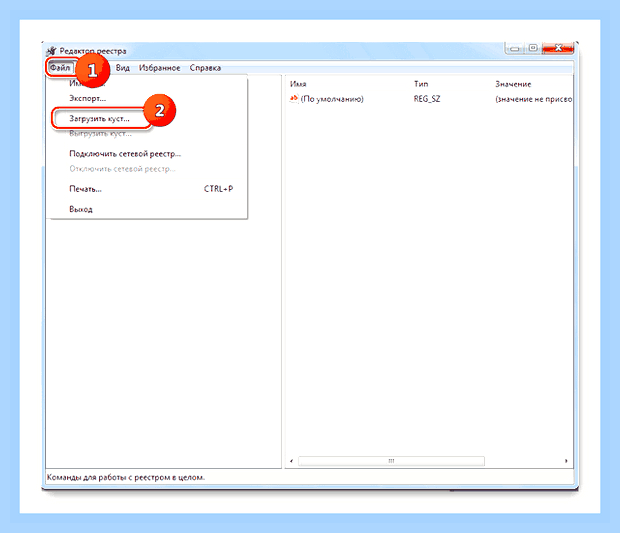Click the left scroll arrow of values pane
620x533 pixels.
[x=291, y=461]
